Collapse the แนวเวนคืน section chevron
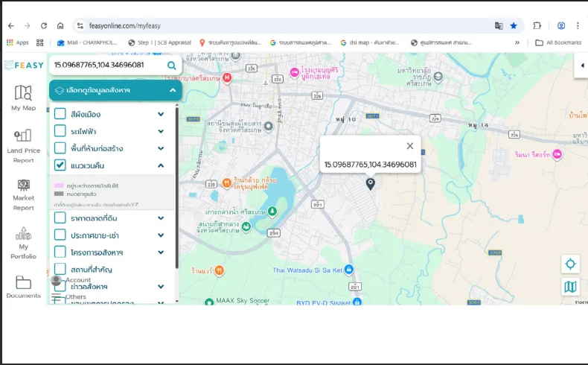588x365 pixels. (x=161, y=165)
